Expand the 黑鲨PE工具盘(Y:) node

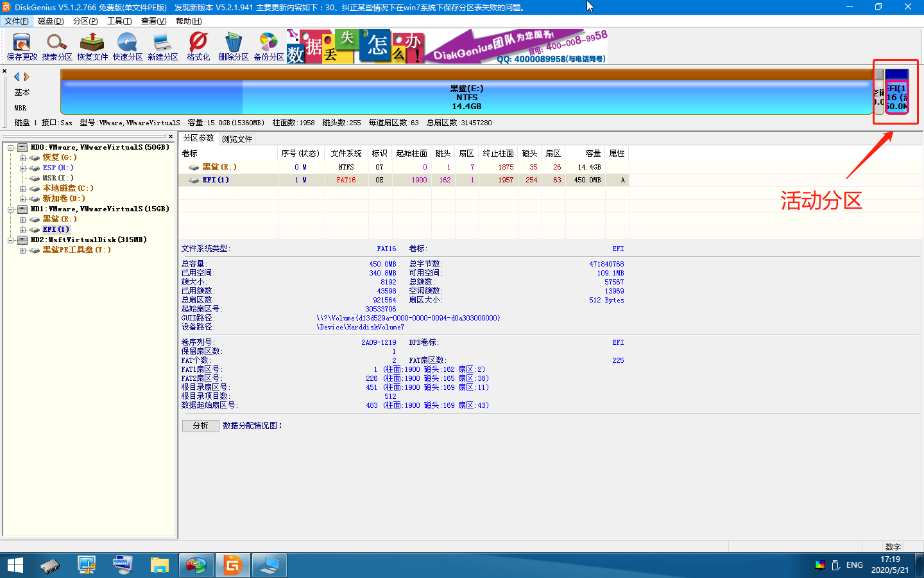point(22,250)
